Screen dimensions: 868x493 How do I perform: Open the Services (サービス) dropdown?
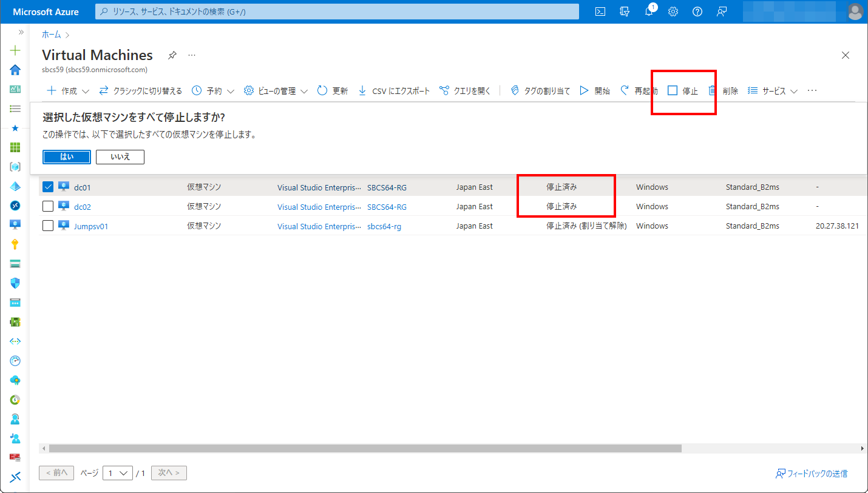772,91
